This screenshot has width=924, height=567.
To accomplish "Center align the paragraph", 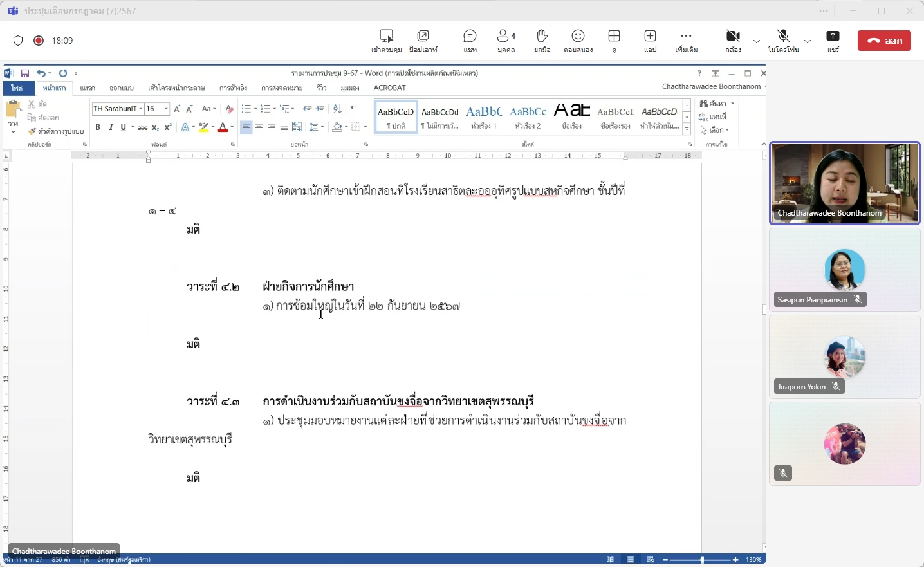I will point(259,127).
